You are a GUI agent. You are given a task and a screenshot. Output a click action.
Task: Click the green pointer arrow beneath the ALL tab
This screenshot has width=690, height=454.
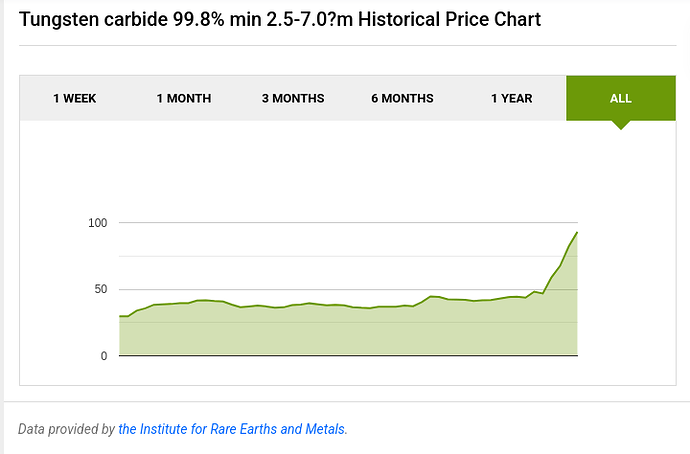(621, 125)
